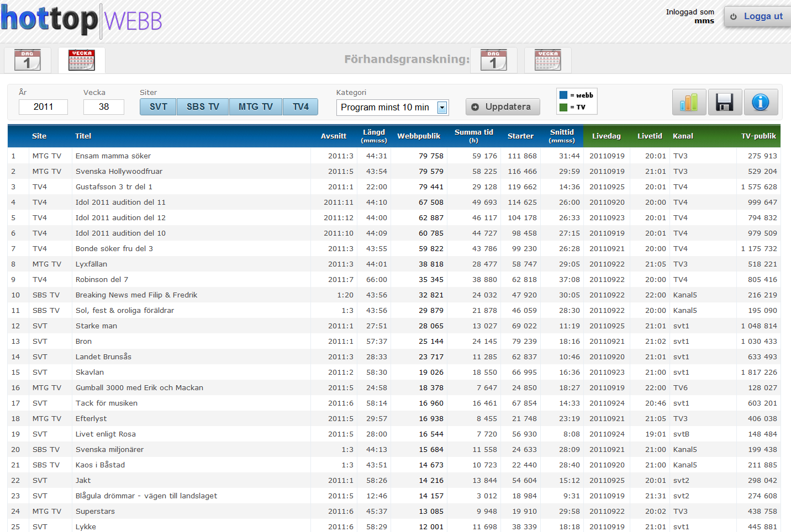Click the hottop WEBB logo
This screenshot has width=791, height=532.
pyautogui.click(x=81, y=20)
